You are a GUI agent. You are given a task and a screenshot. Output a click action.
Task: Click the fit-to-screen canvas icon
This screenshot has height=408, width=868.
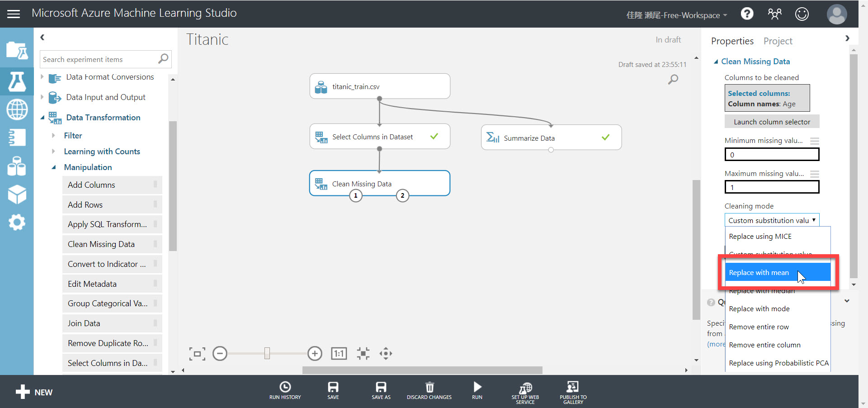[x=197, y=354]
